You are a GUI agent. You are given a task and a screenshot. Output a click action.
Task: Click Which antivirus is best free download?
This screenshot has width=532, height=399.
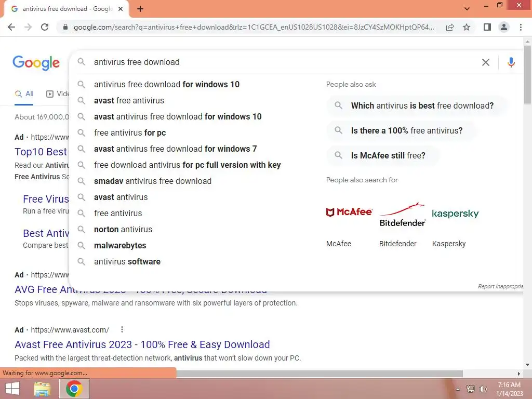(x=417, y=105)
